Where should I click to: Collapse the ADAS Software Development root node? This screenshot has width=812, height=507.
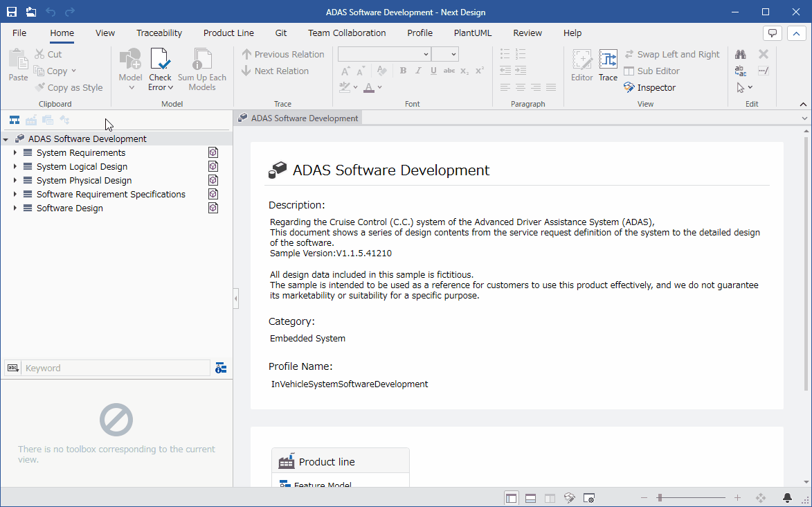(6, 139)
